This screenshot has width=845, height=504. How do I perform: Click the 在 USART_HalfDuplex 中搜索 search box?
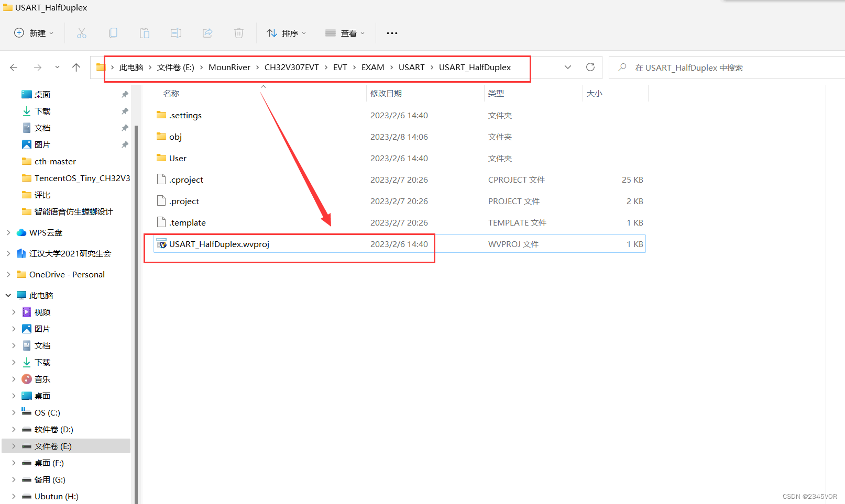[727, 68]
